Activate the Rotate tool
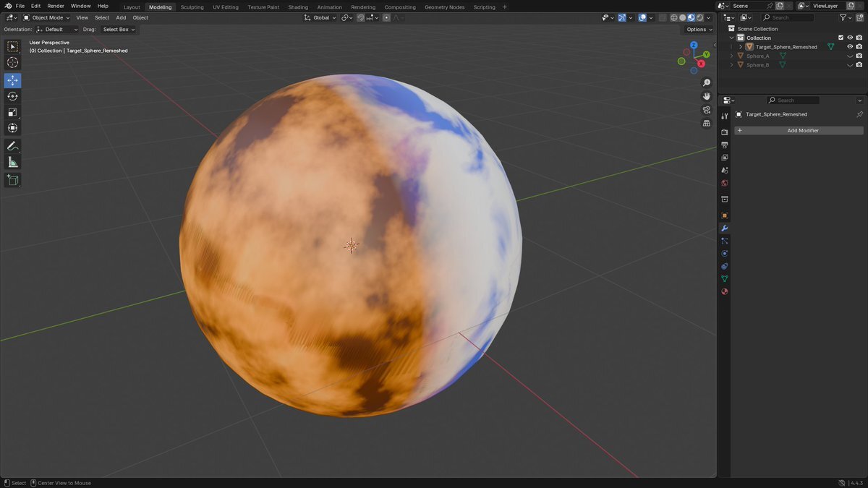 [x=13, y=96]
